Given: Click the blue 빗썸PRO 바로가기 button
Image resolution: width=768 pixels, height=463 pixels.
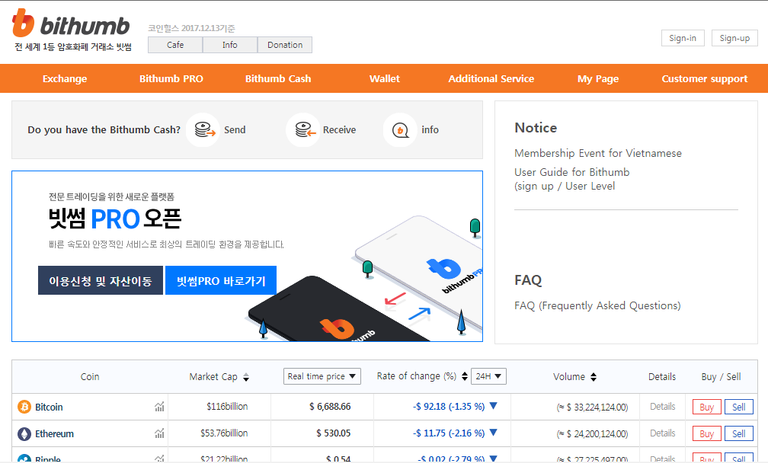Looking at the screenshot, I should click(221, 280).
